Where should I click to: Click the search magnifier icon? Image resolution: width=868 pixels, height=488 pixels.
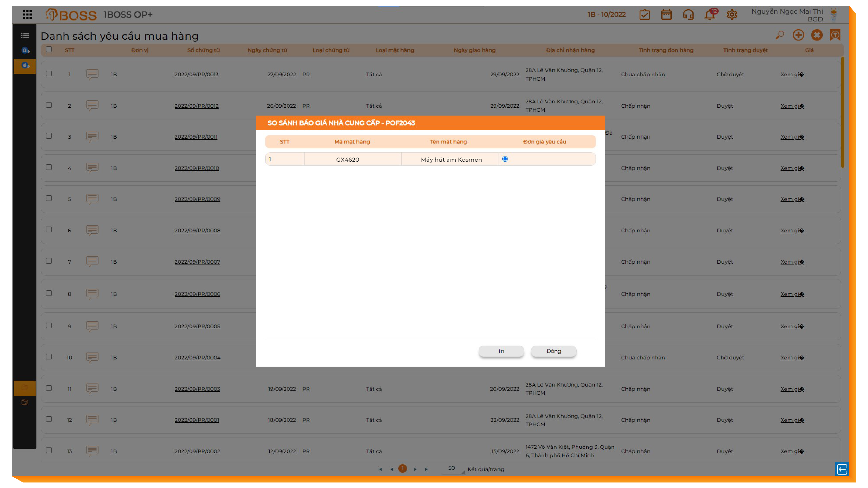(x=780, y=35)
